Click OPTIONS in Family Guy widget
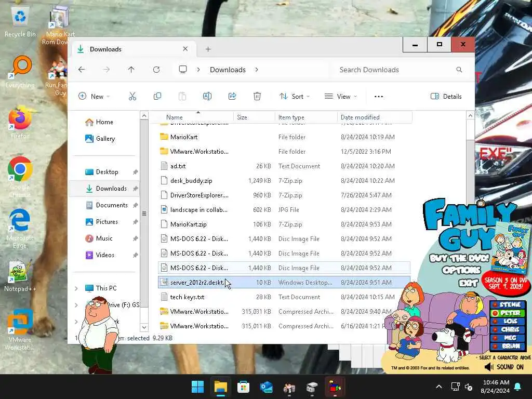532x399 pixels. (x=461, y=270)
